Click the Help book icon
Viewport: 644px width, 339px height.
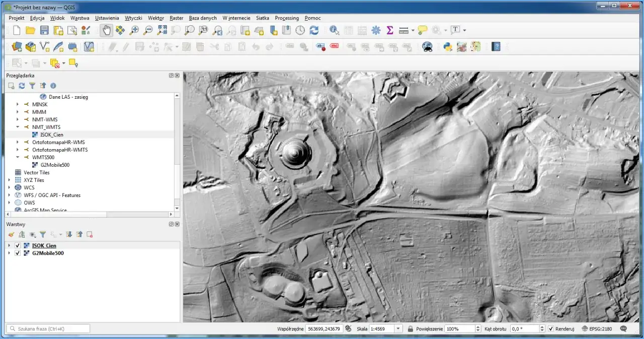(496, 47)
